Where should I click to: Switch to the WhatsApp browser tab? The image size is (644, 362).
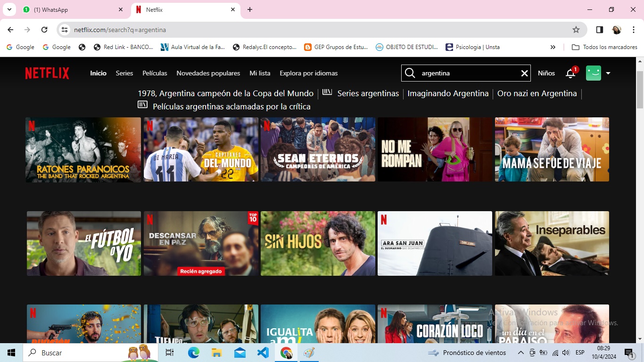coord(73,9)
